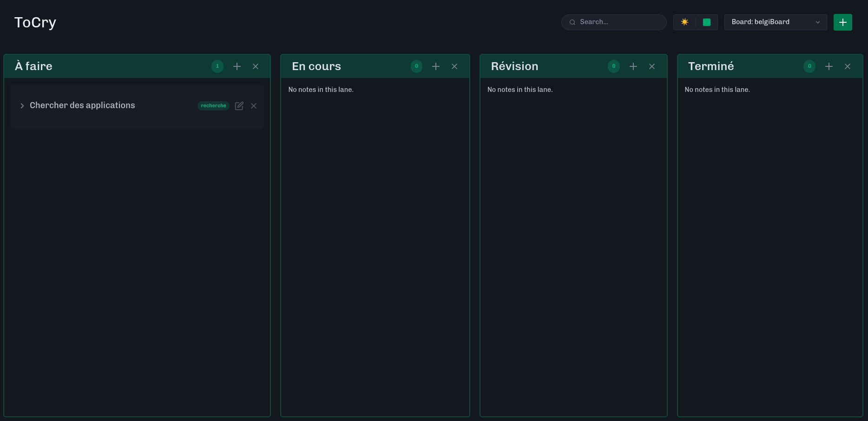Delete the Révision lane
This screenshot has height=421, width=868.
coord(652,66)
